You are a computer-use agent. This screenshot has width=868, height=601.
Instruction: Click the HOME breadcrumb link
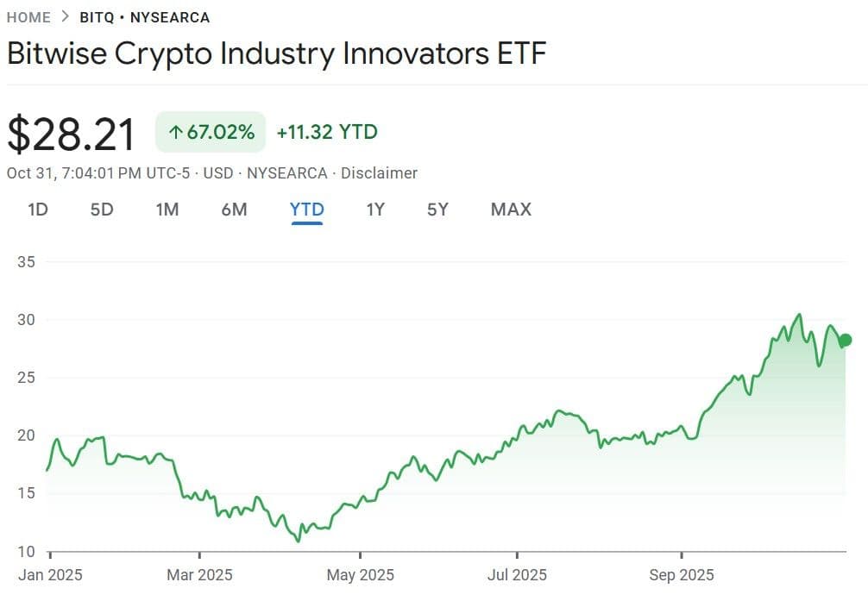click(29, 17)
